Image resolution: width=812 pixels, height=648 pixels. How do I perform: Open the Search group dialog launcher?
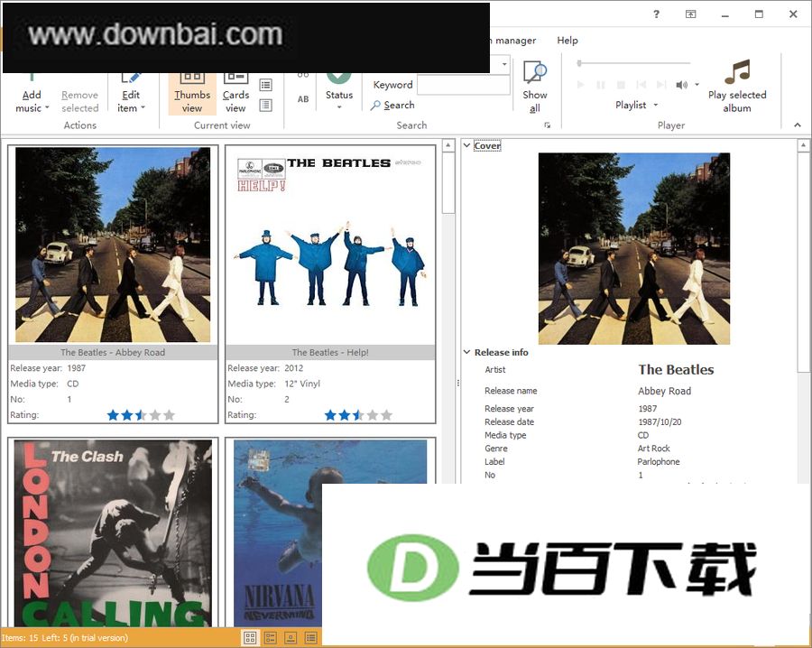point(548,125)
